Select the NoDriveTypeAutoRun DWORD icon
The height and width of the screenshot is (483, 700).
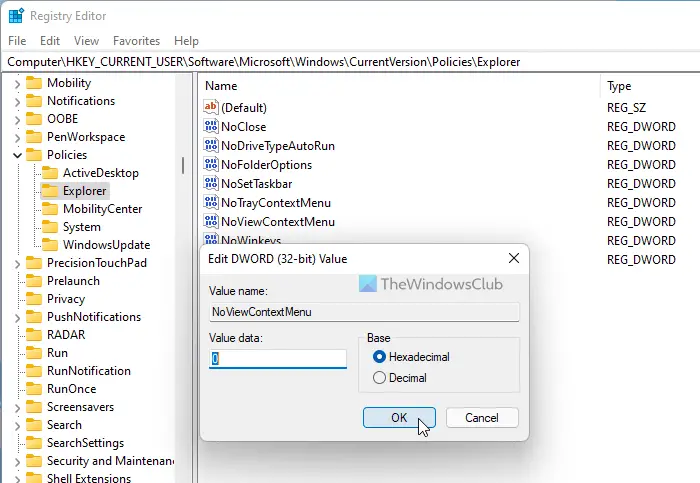point(211,146)
